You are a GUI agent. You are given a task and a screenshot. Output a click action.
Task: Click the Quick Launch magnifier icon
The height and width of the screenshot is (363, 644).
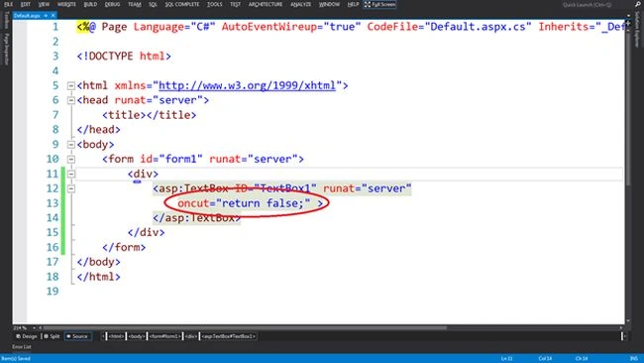(x=637, y=4)
